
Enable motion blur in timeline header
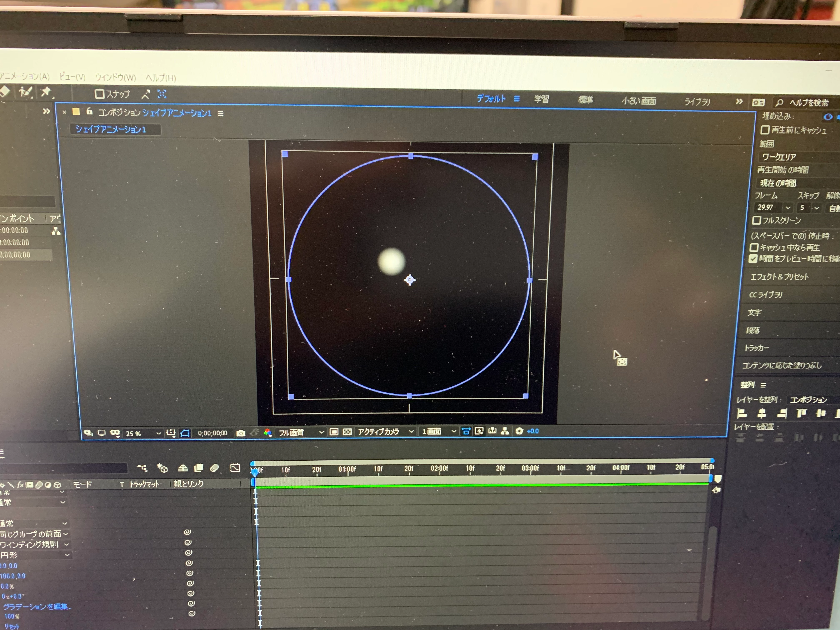215,468
